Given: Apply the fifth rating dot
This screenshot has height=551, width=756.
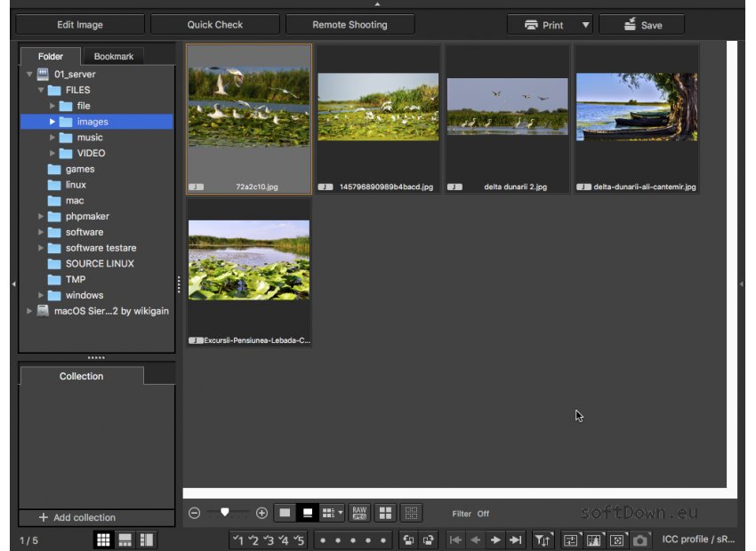Looking at the screenshot, I should point(382,540).
